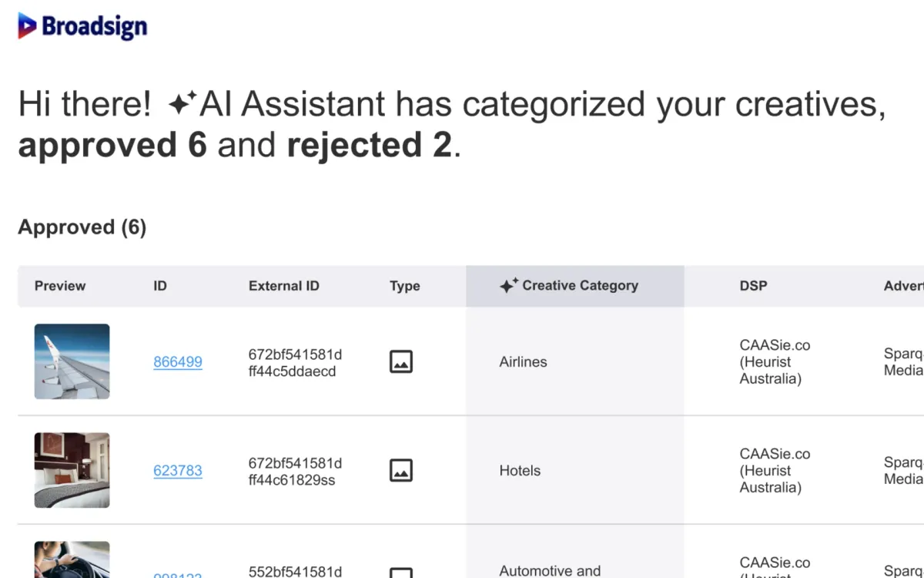Open creative 866499 via its ID link
Viewport: 924px width, 578px height.
pos(178,361)
